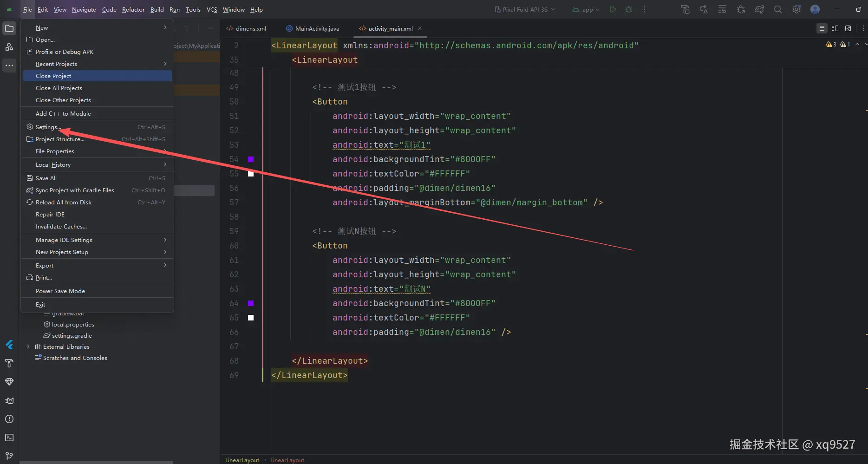This screenshot has height=464, width=868.
Task: Switch editor to Design view mode
Action: (848, 28)
